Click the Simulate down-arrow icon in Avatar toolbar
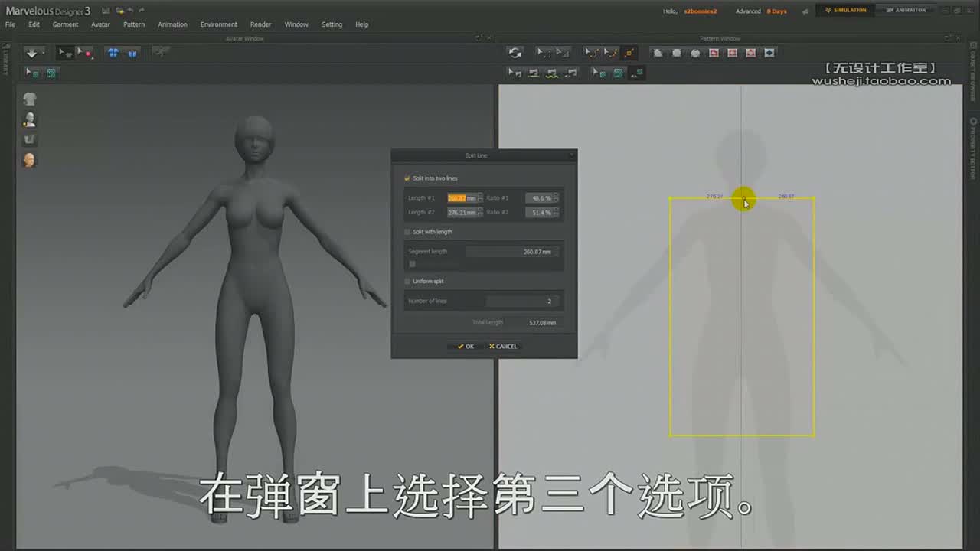 31,53
